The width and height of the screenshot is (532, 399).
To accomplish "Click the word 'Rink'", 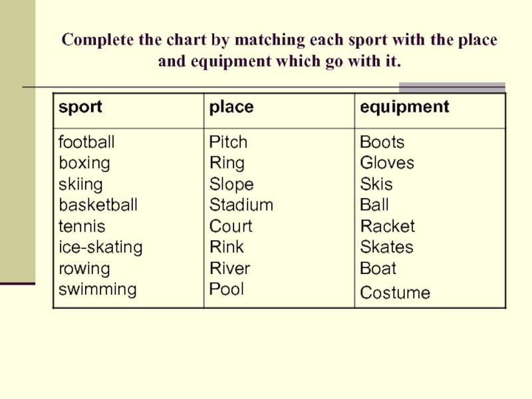I will point(227,247).
